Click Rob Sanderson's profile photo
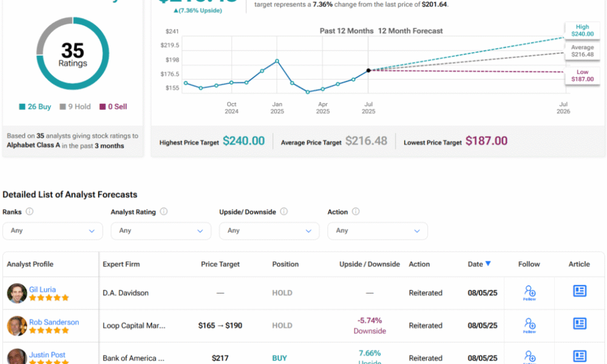The image size is (607, 364). pyautogui.click(x=16, y=326)
